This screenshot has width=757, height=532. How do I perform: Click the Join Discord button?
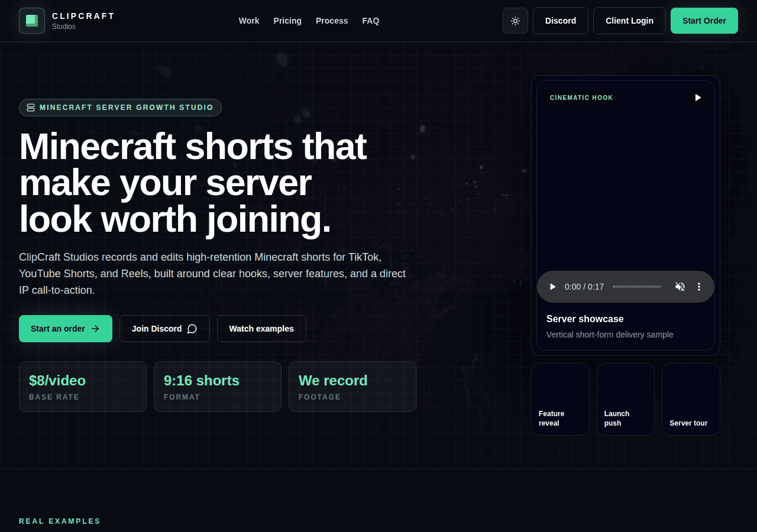click(164, 329)
